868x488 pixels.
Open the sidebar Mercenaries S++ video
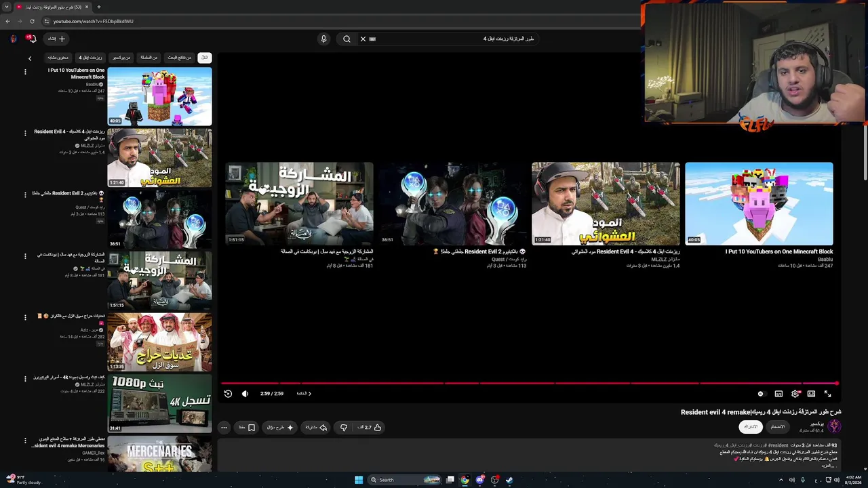(159, 454)
